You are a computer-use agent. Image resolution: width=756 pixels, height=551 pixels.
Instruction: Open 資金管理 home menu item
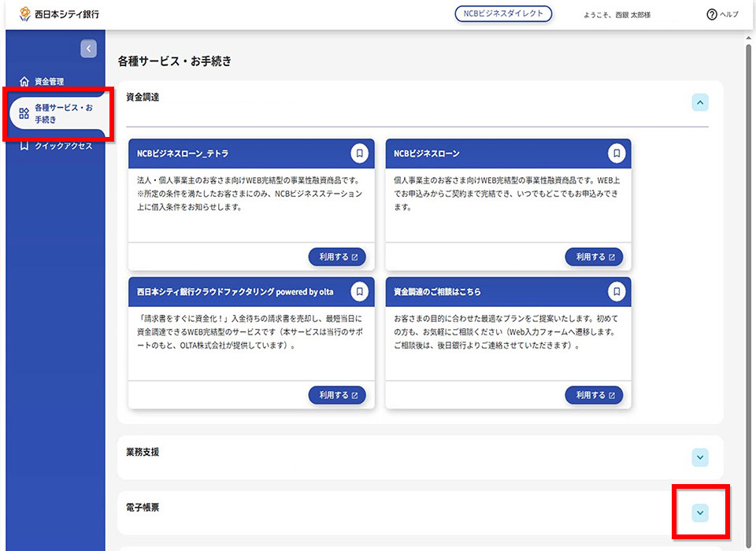[42, 81]
